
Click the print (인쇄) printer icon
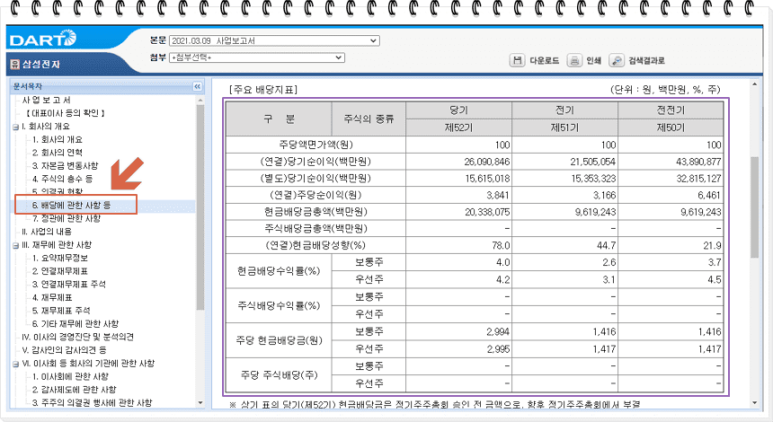click(575, 61)
